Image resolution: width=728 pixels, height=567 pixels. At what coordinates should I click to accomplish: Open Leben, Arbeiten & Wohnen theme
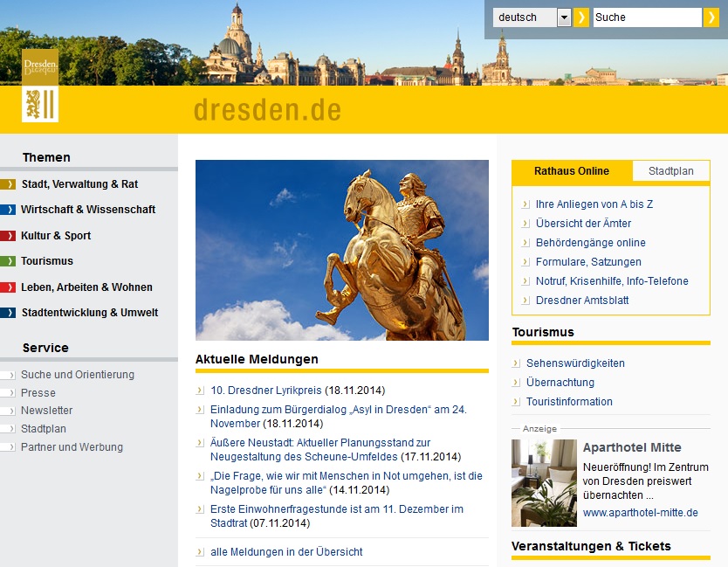pyautogui.click(x=86, y=287)
